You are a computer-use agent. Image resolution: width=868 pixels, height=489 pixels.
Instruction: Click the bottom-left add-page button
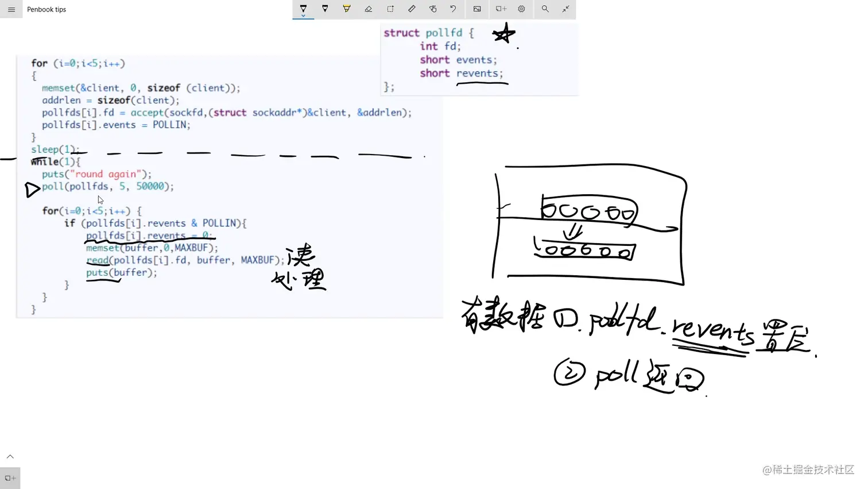pyautogui.click(x=9, y=478)
